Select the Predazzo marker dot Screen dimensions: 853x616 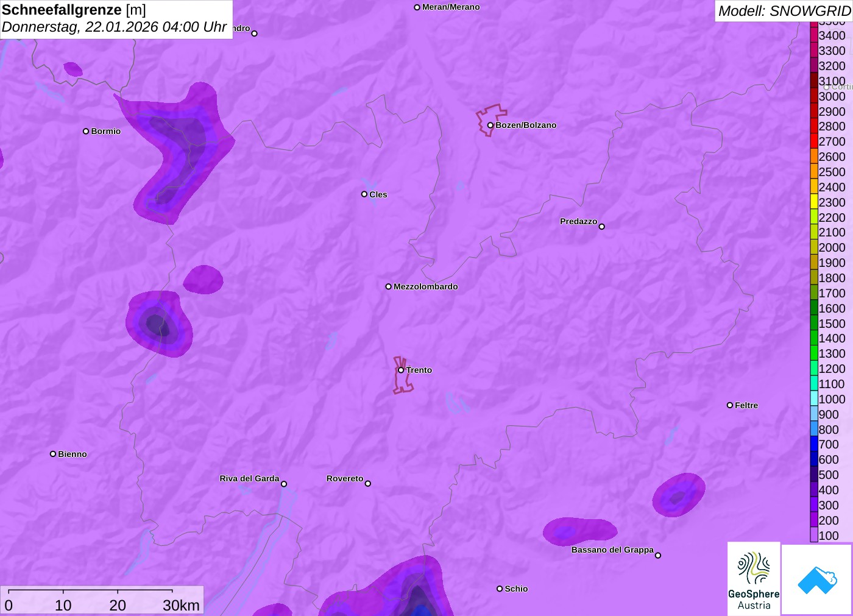pos(602,227)
